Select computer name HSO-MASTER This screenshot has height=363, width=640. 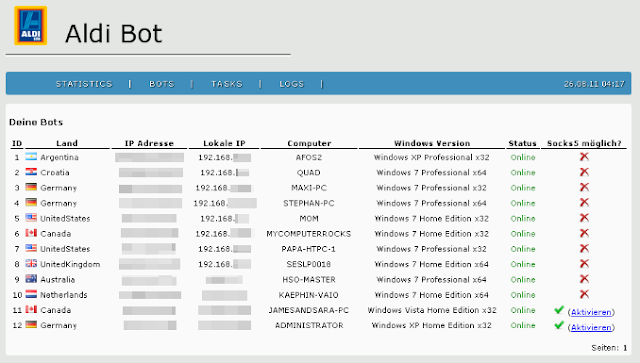point(309,280)
